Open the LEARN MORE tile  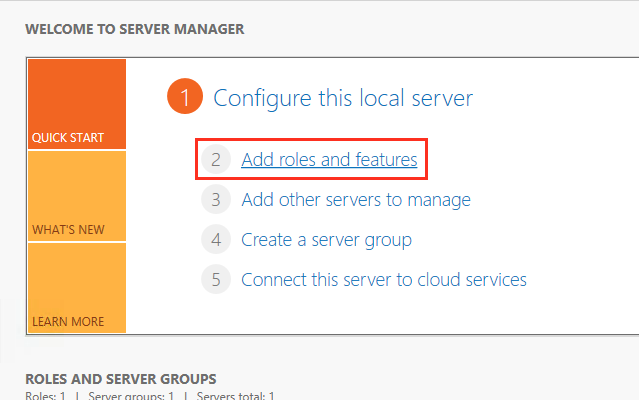77,288
